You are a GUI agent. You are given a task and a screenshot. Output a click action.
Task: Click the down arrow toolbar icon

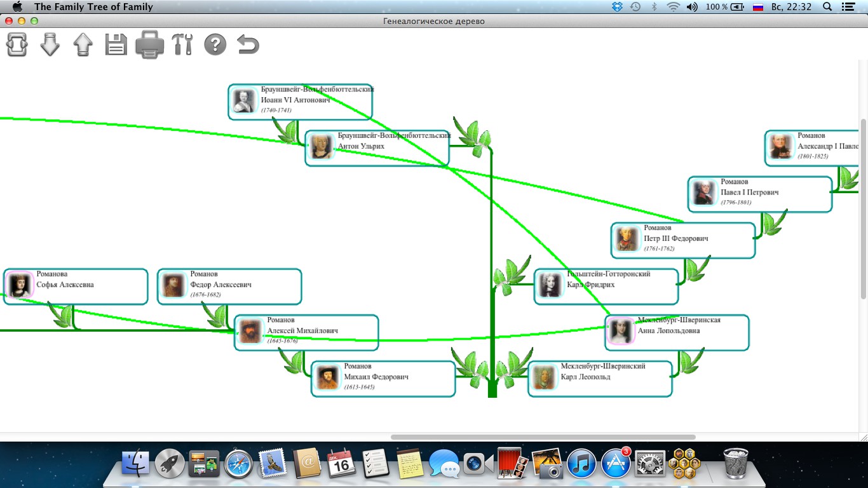[50, 44]
